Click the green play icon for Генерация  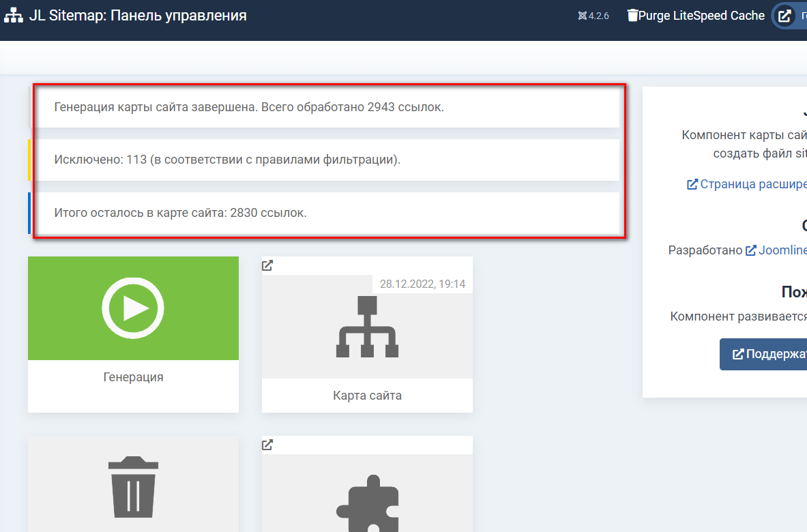click(x=133, y=308)
